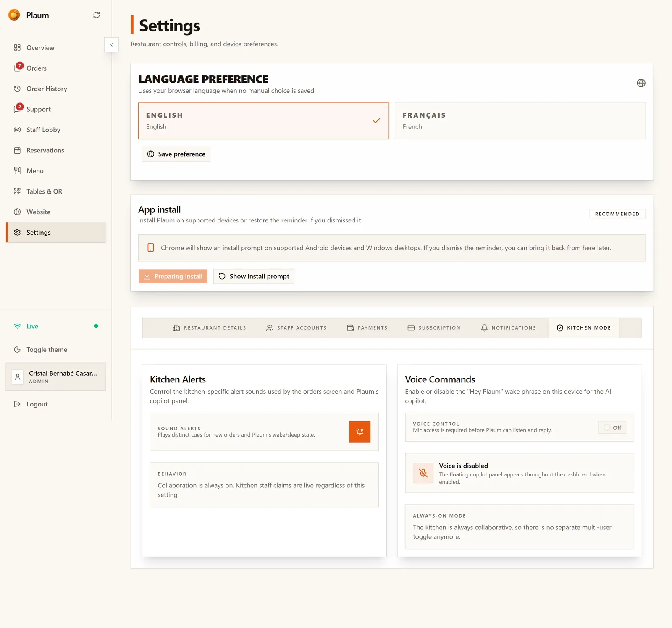The width and height of the screenshot is (672, 628).
Task: Click the Preparing install button
Action: pos(173,276)
